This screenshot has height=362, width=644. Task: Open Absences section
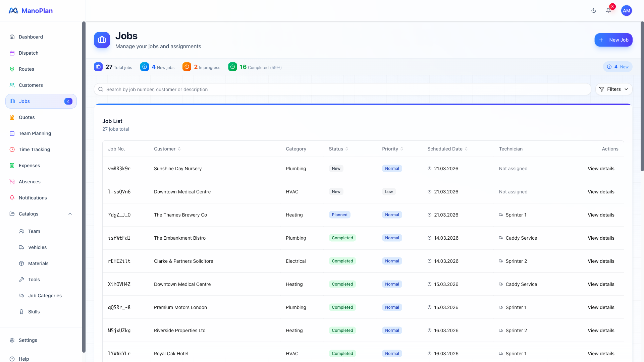[x=30, y=182]
